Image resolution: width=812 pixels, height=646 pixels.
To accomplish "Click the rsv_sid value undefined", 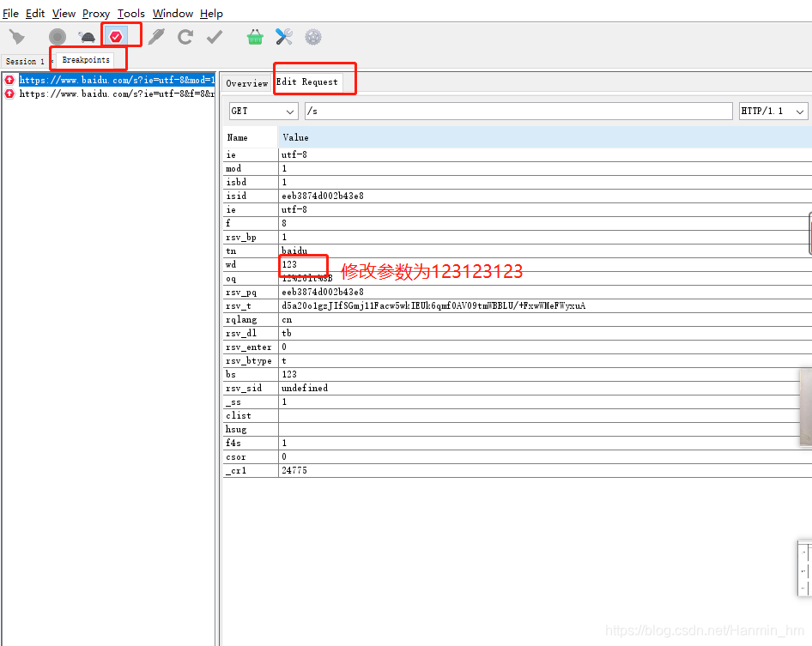I will pyautogui.click(x=545, y=389).
